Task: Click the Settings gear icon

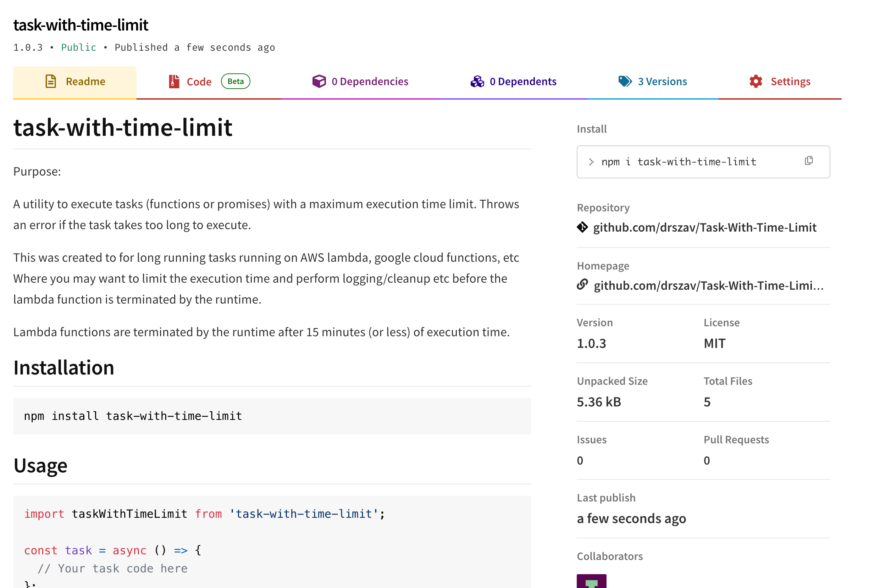Action: pos(756,82)
